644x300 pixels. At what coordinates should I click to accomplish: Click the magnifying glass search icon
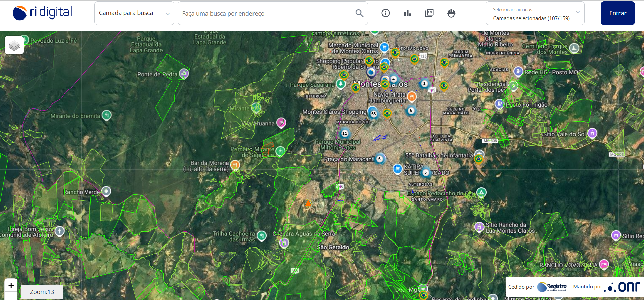pyautogui.click(x=359, y=13)
